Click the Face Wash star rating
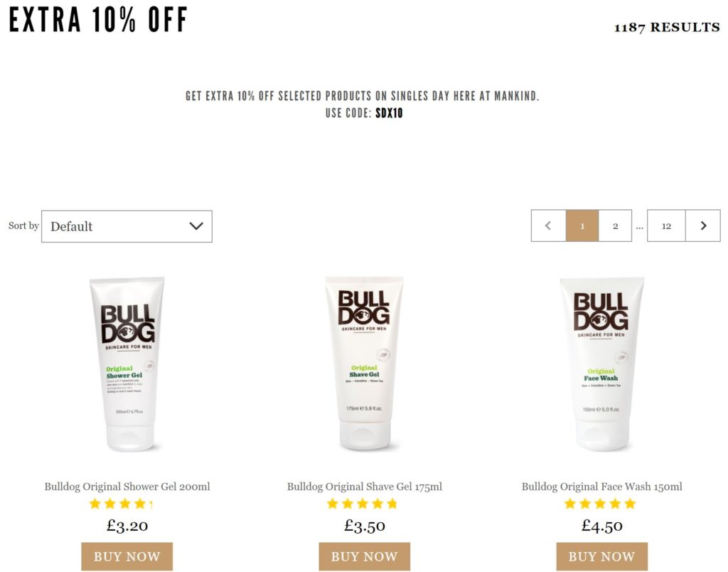The width and height of the screenshot is (728, 572). tap(600, 504)
